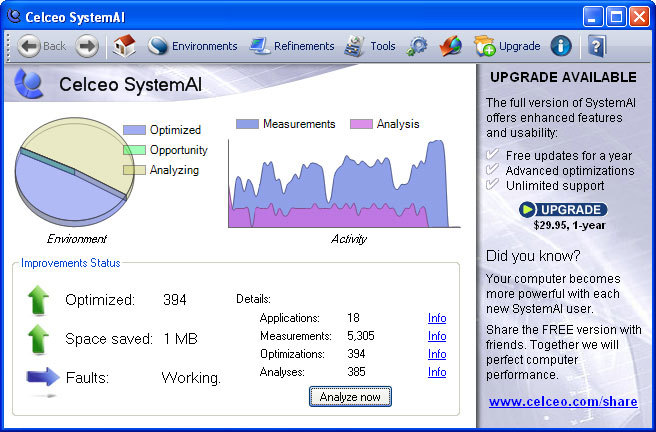Click the Opportunity legend color swatch
The height and width of the screenshot is (432, 656).
134,150
